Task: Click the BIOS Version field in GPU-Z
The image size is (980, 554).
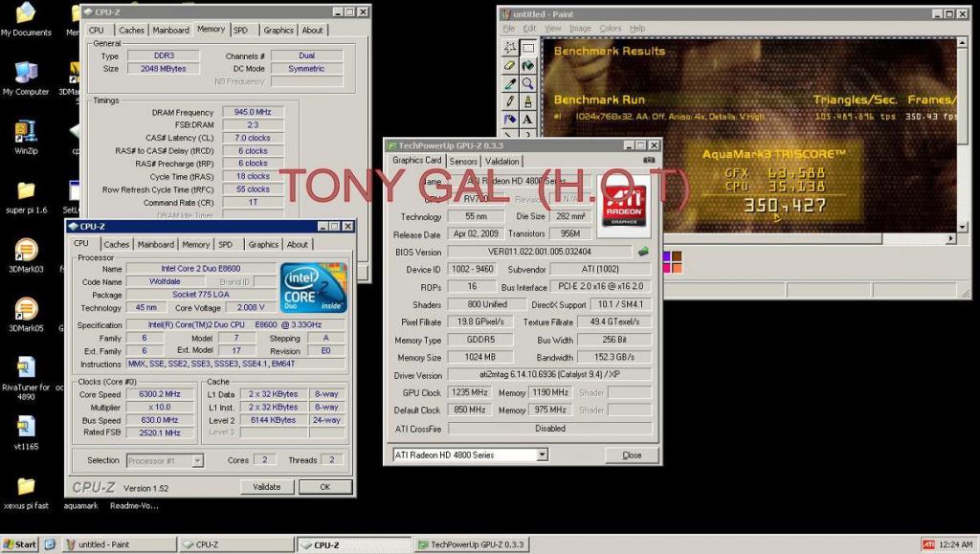Action: point(540,252)
